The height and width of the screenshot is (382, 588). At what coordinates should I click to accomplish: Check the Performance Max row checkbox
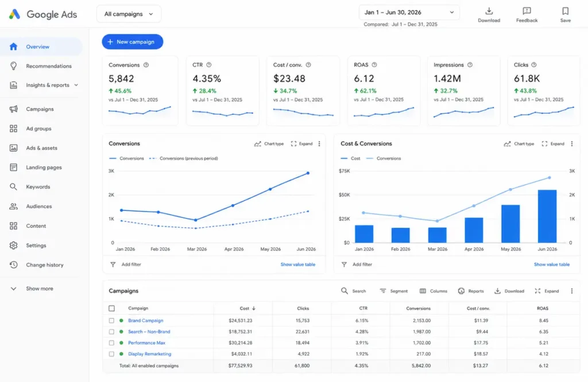click(x=111, y=343)
